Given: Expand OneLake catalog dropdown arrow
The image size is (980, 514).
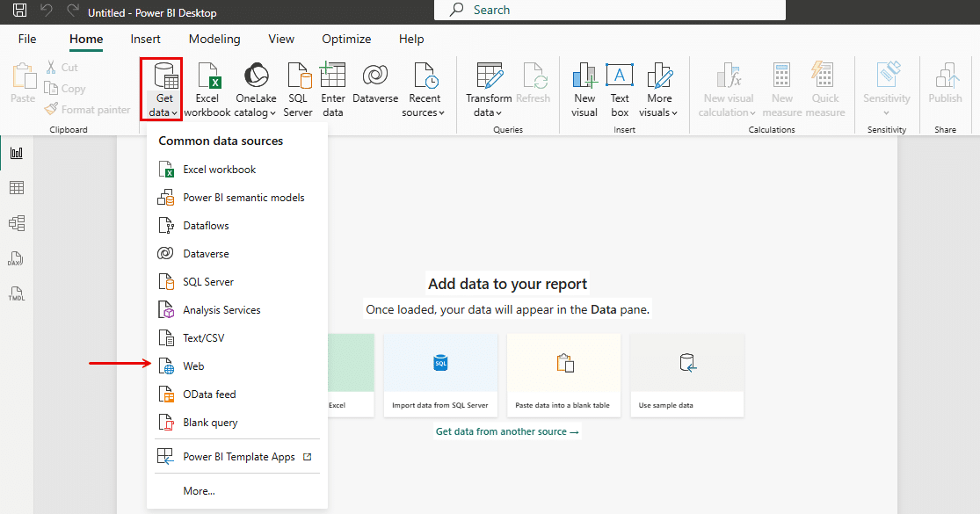Looking at the screenshot, I should [273, 113].
